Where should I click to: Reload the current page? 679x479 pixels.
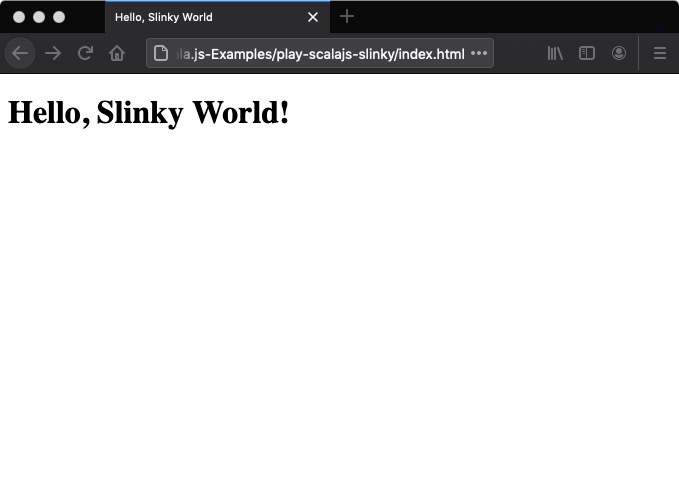[85, 53]
